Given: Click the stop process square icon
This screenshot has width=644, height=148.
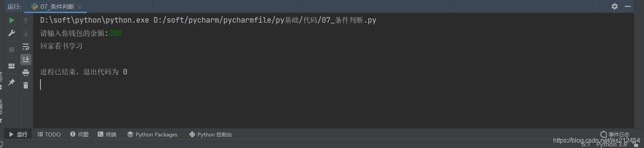Looking at the screenshot, I should click(11, 49).
